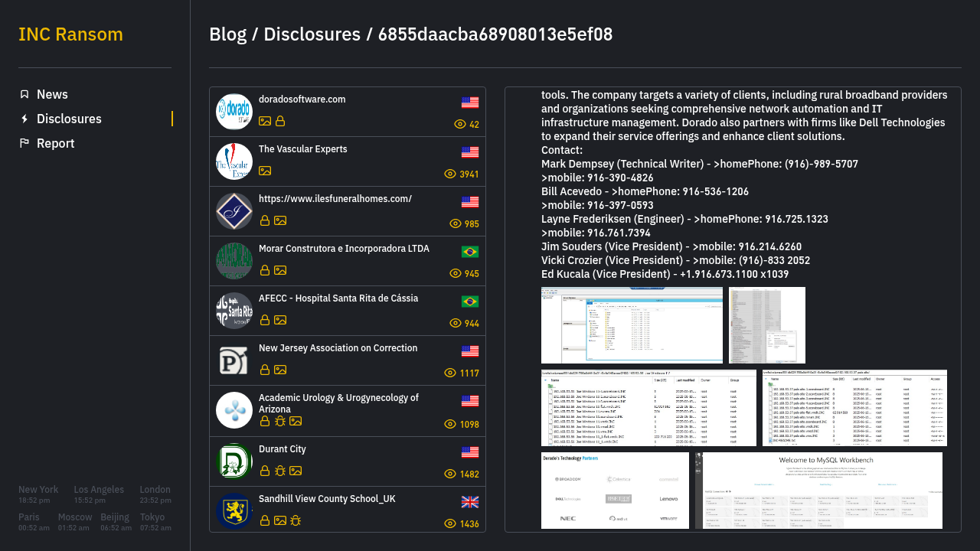
Task: Click the lock icon under Academic Urology
Action: [265, 421]
